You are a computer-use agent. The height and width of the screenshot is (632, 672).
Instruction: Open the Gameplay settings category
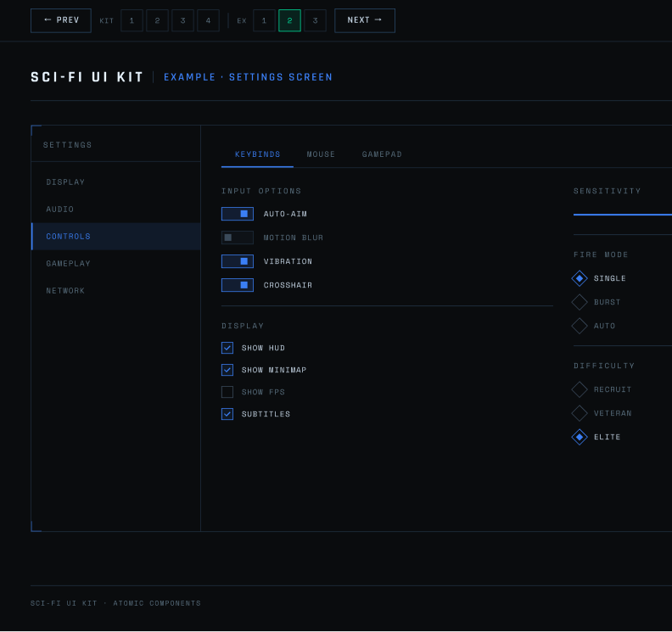(x=116, y=264)
